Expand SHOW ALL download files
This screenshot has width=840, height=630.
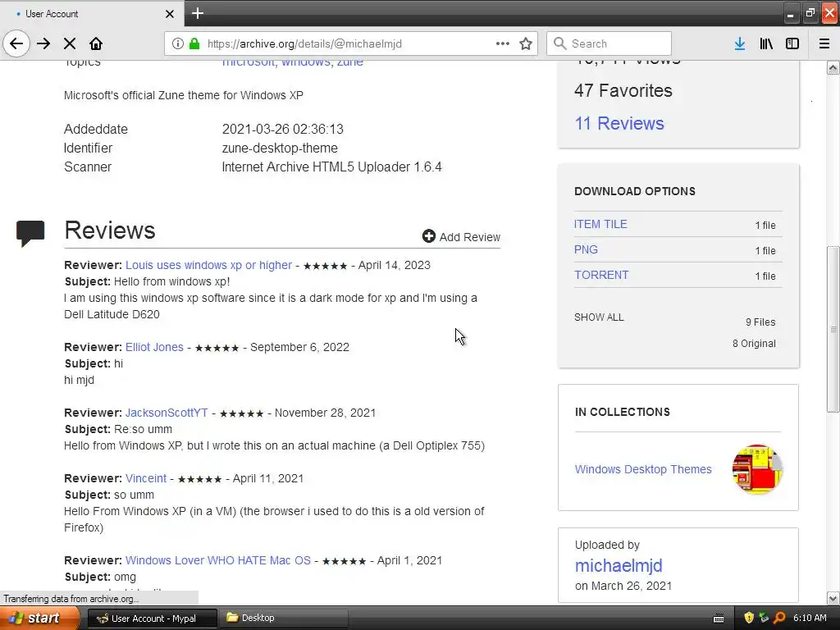pyautogui.click(x=599, y=317)
